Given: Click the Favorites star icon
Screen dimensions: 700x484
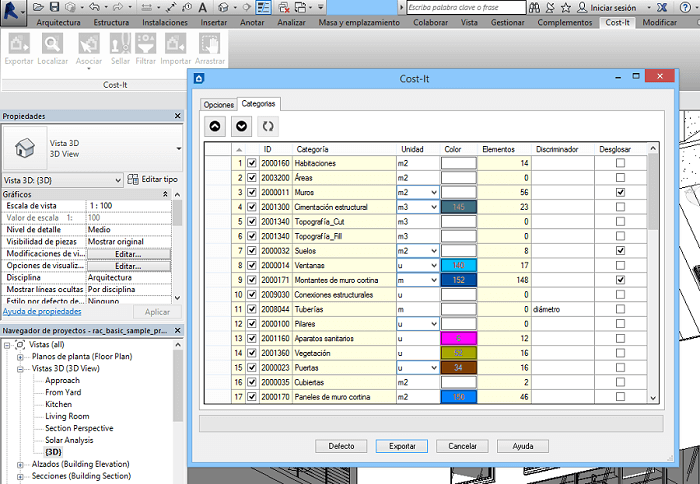Looking at the screenshot, I should pos(566,7).
